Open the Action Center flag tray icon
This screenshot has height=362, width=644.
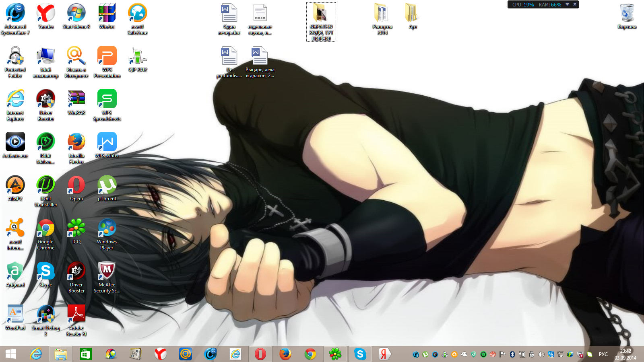[x=502, y=354]
